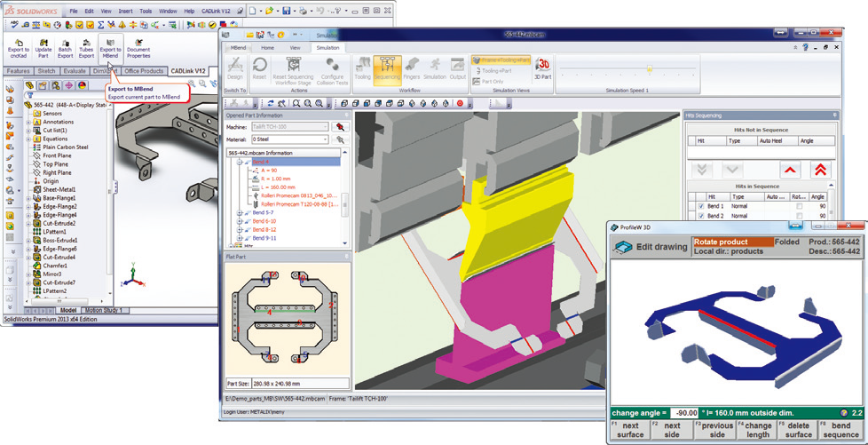Switch to the View tab in MBend

pos(295,48)
